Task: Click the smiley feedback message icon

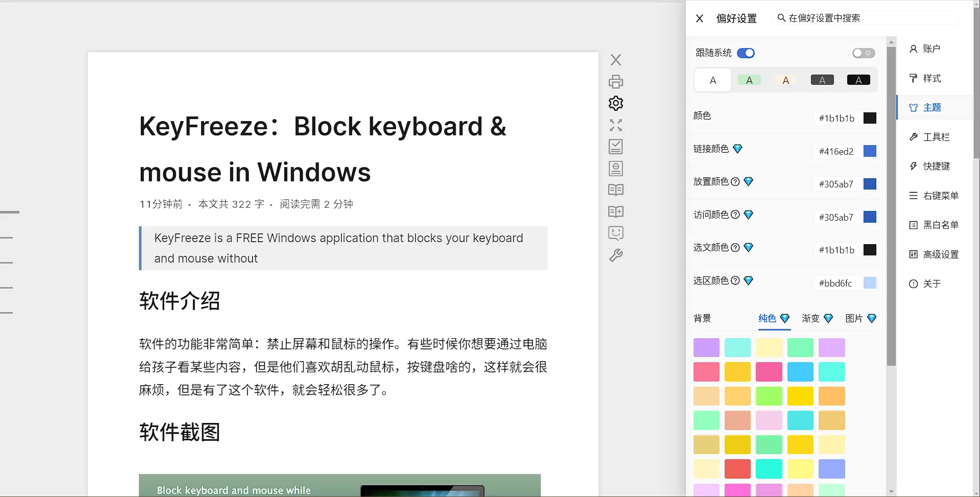Action: 616,233
